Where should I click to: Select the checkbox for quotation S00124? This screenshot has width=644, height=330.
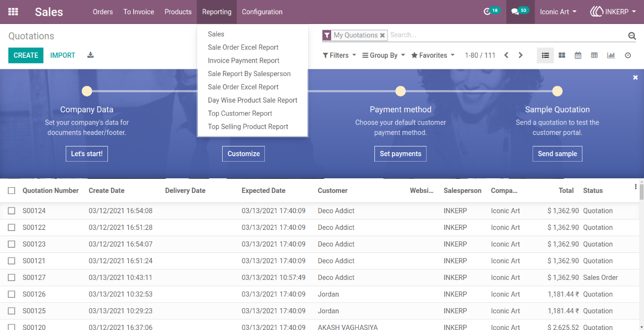click(11, 211)
